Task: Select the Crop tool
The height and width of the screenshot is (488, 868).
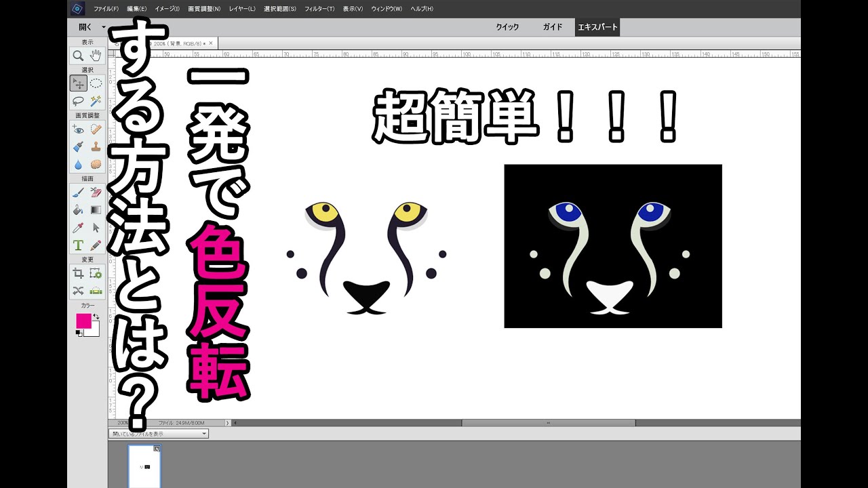Action: (79, 272)
